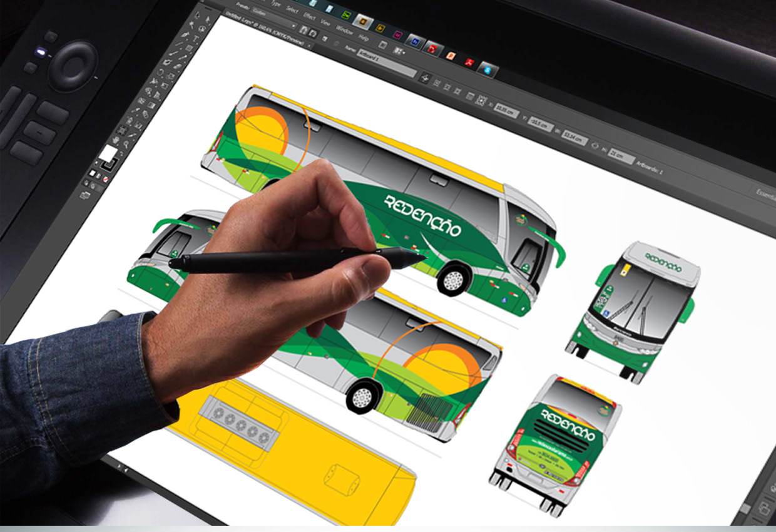Open the Window menu
The image size is (776, 532).
click(344, 31)
